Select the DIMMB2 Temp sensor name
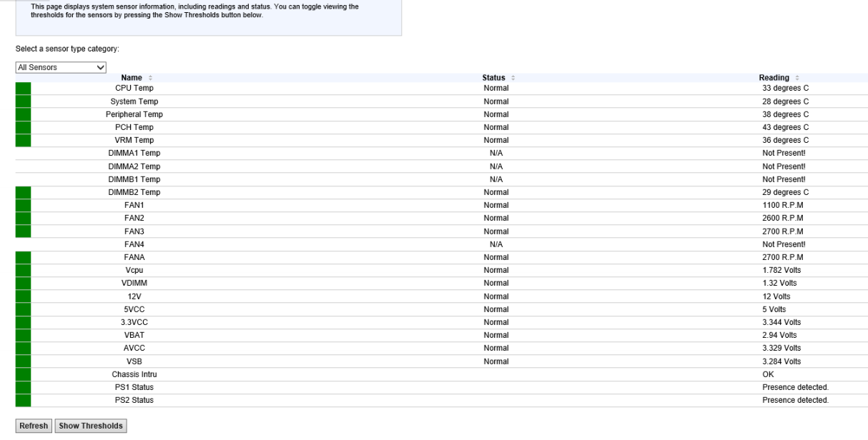Viewport: 868px width, 440px height. 134,192
